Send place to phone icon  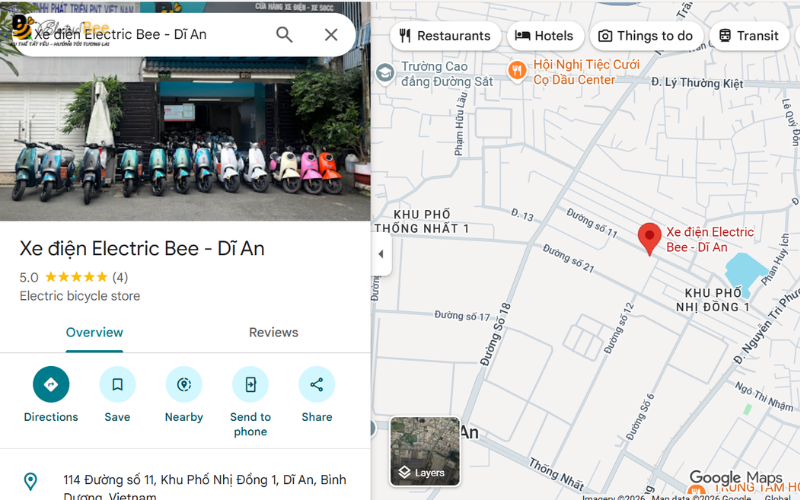coord(251,384)
